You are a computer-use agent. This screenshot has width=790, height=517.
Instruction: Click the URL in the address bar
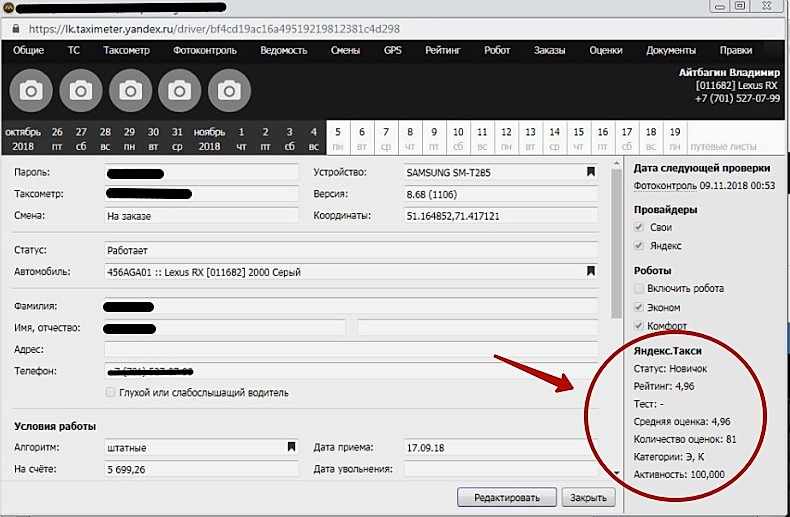coord(214,29)
